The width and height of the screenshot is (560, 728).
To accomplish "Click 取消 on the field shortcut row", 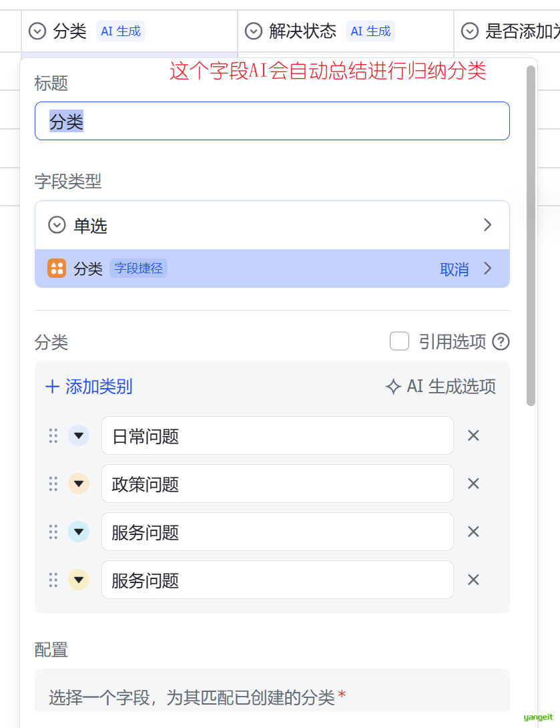I will point(454,269).
